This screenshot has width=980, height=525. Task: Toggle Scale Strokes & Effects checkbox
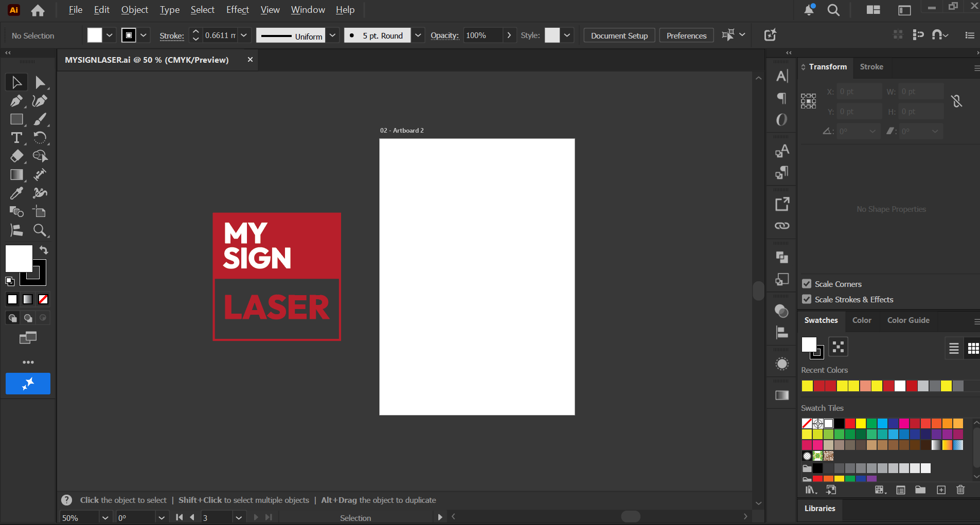click(807, 299)
